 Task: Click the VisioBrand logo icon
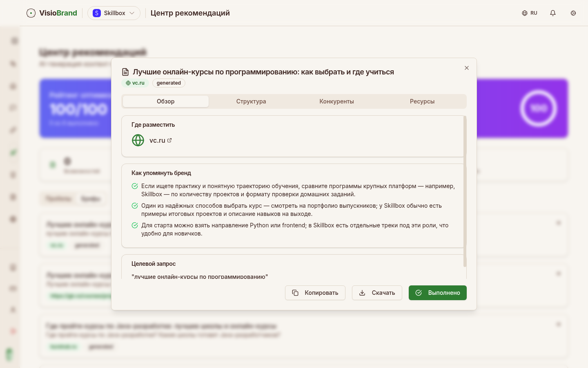(x=31, y=13)
